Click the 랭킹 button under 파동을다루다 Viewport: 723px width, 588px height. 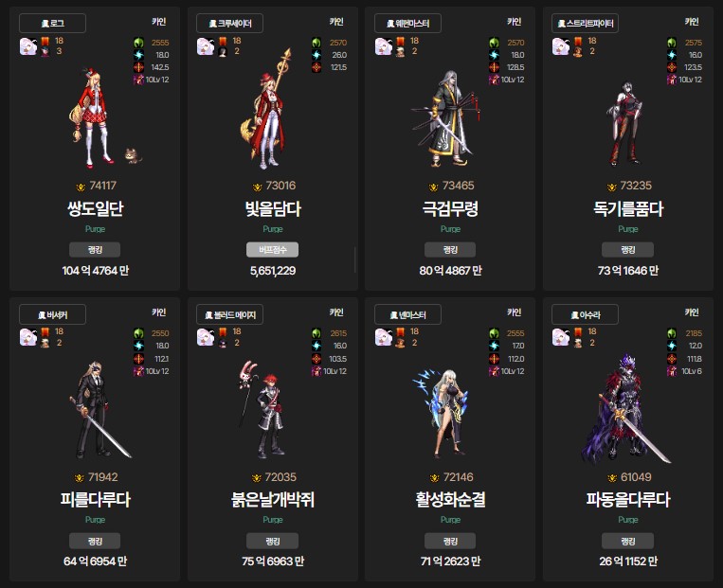pyautogui.click(x=627, y=541)
